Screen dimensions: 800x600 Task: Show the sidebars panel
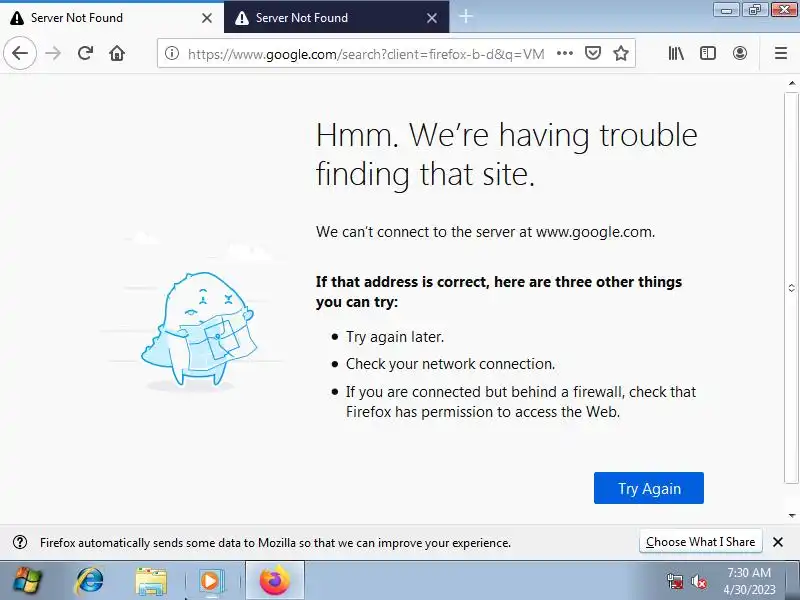coord(708,53)
